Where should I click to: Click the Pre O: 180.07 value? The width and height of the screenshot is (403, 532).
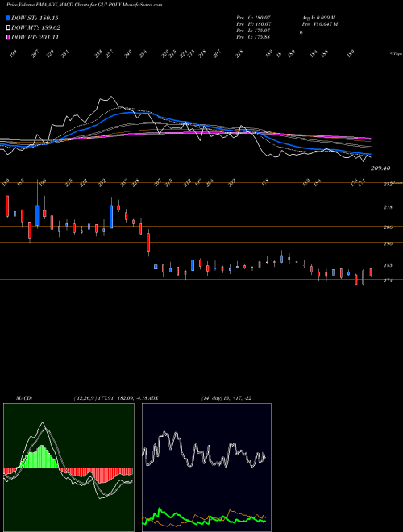[x=253, y=18]
